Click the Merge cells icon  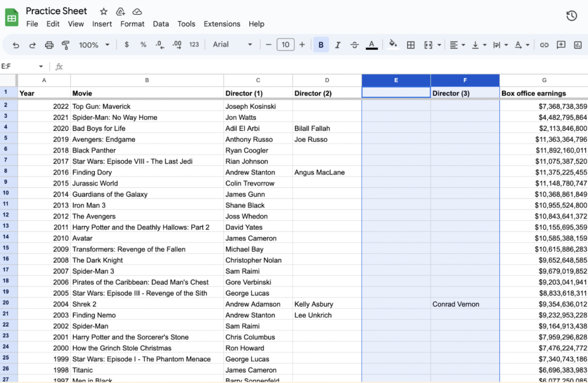tap(428, 45)
